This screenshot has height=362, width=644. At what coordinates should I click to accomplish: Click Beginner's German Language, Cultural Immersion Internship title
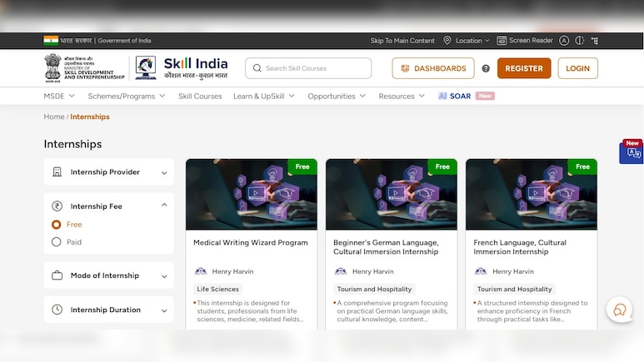pos(386,247)
